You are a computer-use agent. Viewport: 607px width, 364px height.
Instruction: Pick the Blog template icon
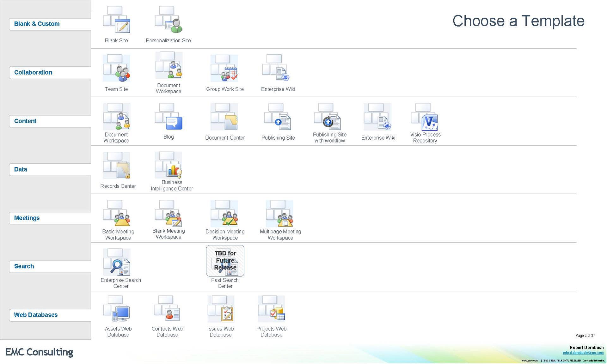[169, 117]
